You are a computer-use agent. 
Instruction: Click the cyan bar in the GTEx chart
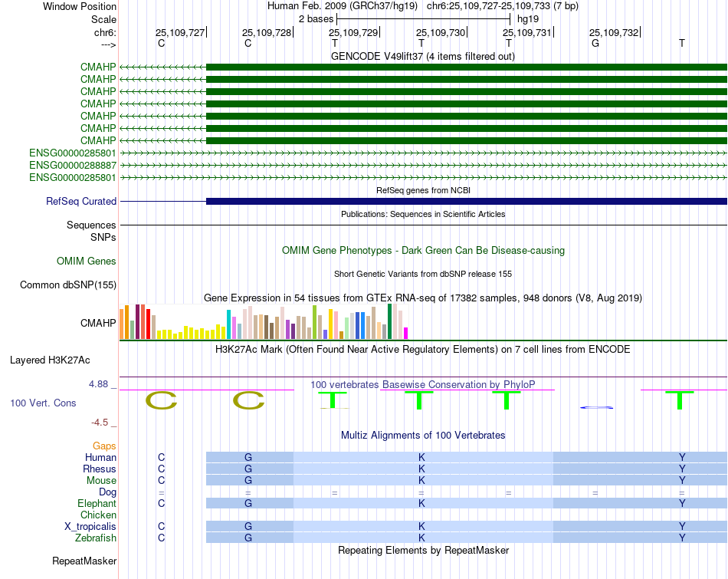point(229,324)
